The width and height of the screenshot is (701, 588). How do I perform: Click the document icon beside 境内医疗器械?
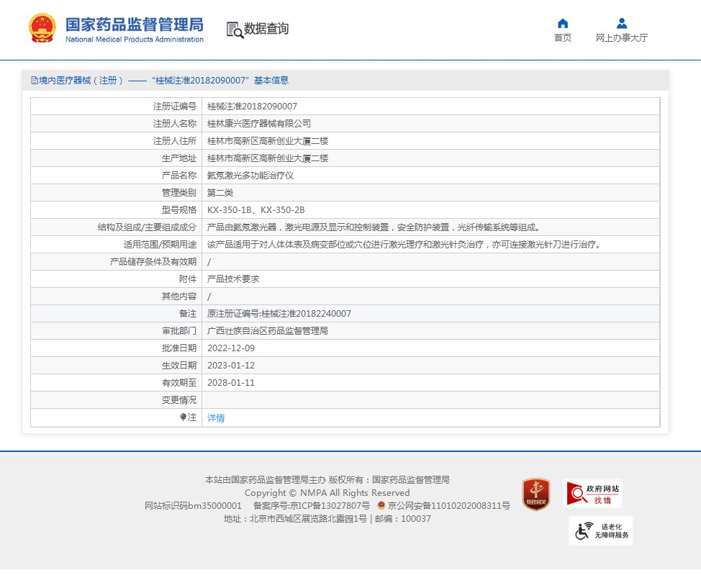pos(35,81)
